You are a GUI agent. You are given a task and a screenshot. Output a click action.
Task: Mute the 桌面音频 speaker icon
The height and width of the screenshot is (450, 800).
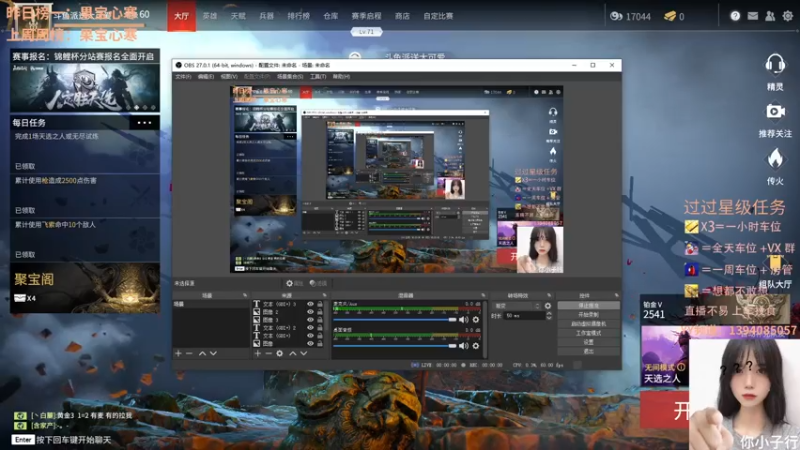(463, 345)
